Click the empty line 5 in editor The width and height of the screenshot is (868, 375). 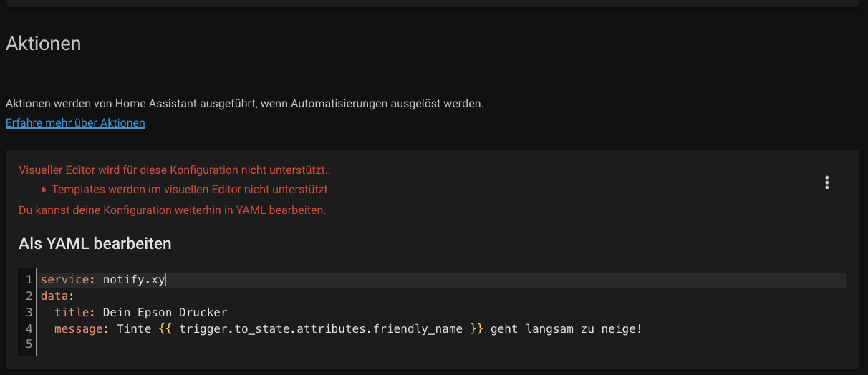click(215, 346)
